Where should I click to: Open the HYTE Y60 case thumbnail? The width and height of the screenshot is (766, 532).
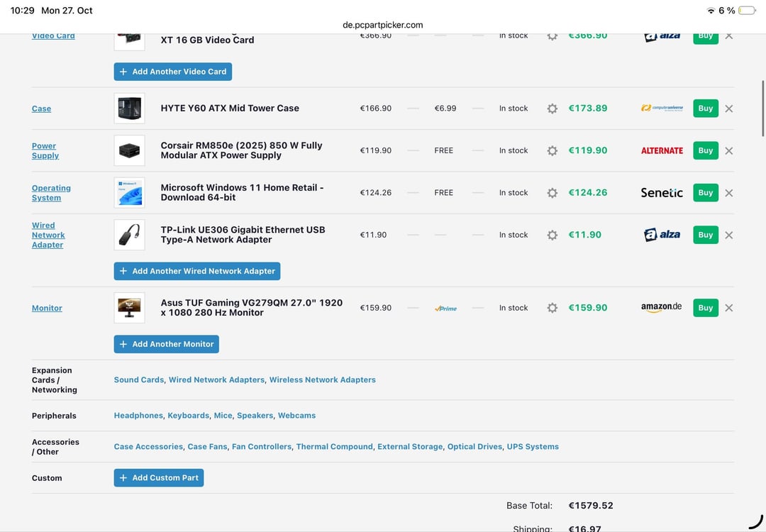pyautogui.click(x=129, y=109)
